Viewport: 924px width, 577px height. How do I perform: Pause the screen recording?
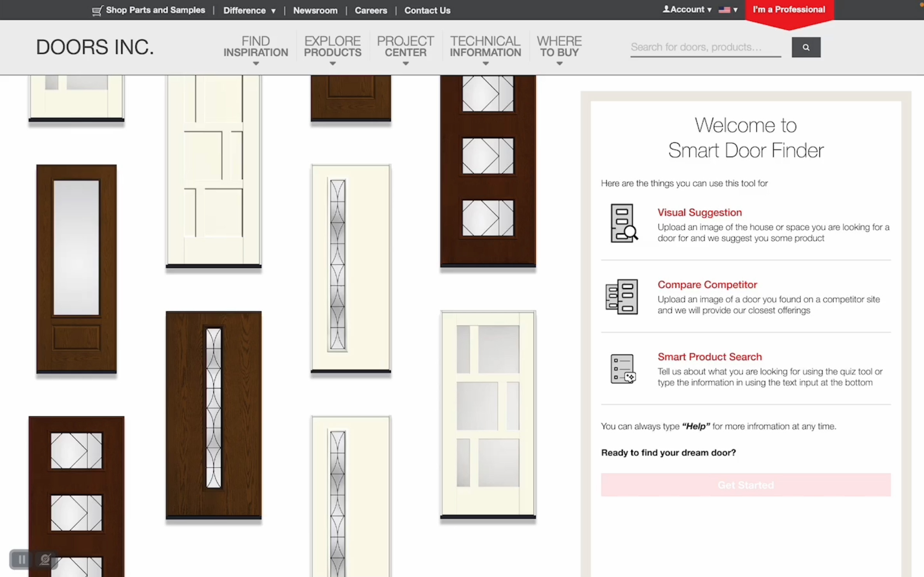(22, 560)
